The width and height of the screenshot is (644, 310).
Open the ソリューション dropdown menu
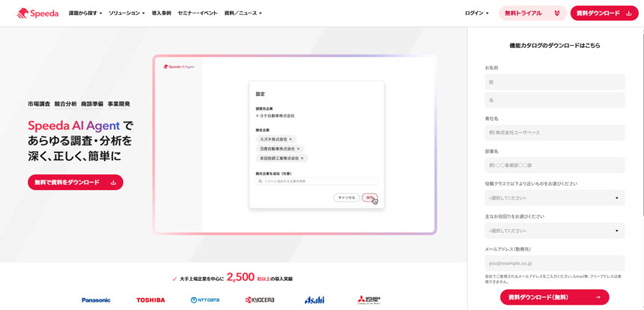click(x=127, y=13)
